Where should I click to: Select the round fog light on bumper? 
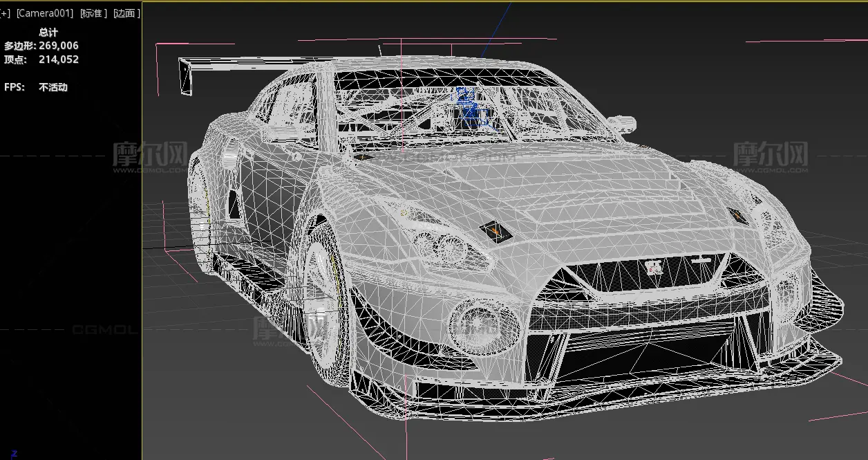[484, 328]
